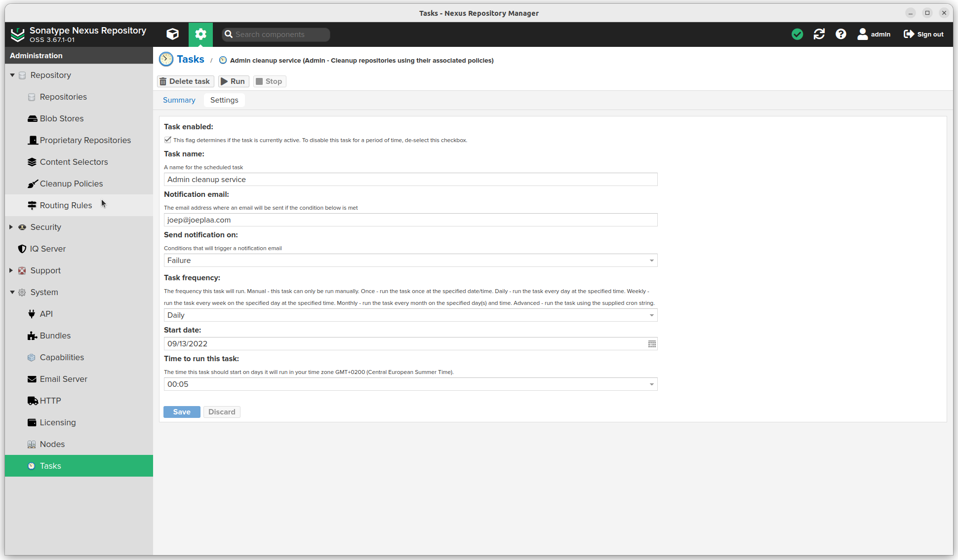
Task: Click the green system status check icon
Action: pos(797,34)
